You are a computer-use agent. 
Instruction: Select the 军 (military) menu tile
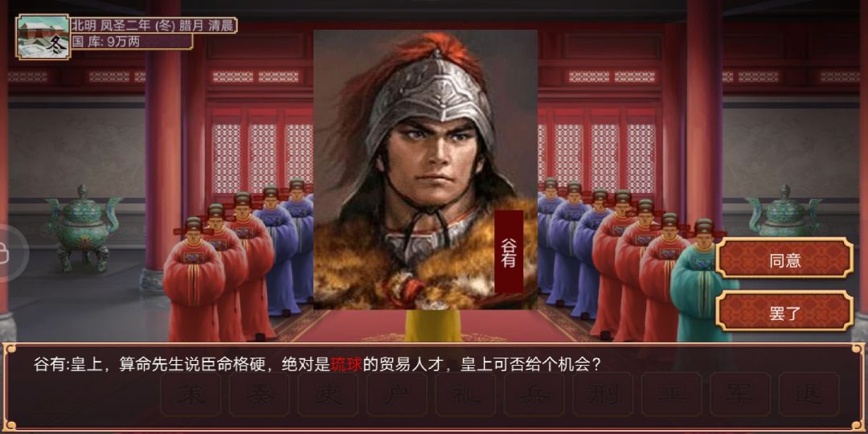pyautogui.click(x=740, y=394)
